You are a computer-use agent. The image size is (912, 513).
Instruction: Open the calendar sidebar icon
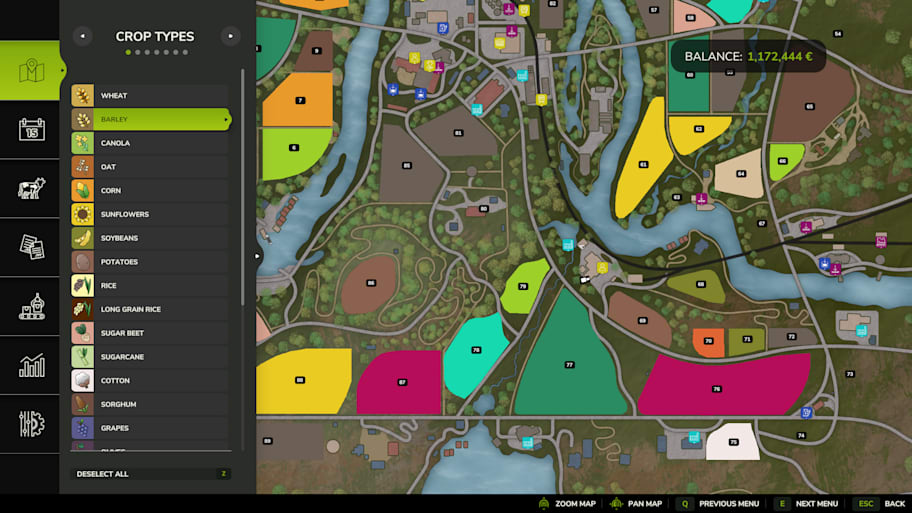31,129
